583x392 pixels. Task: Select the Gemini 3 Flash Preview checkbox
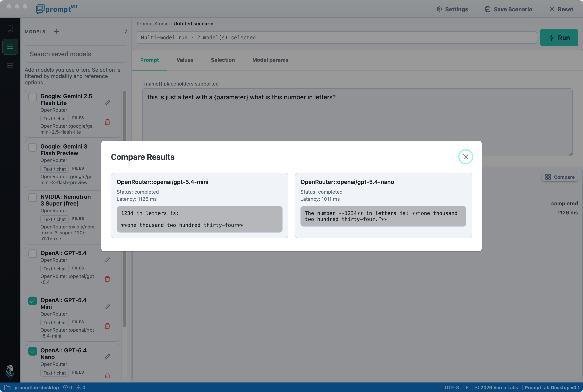pyautogui.click(x=32, y=147)
